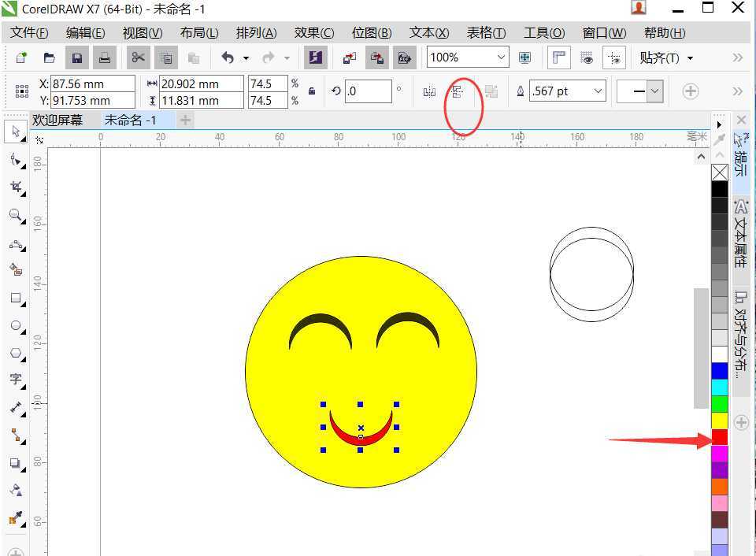The width and height of the screenshot is (756, 556).
Task: Open the 100% zoom level dropdown
Action: 501,57
